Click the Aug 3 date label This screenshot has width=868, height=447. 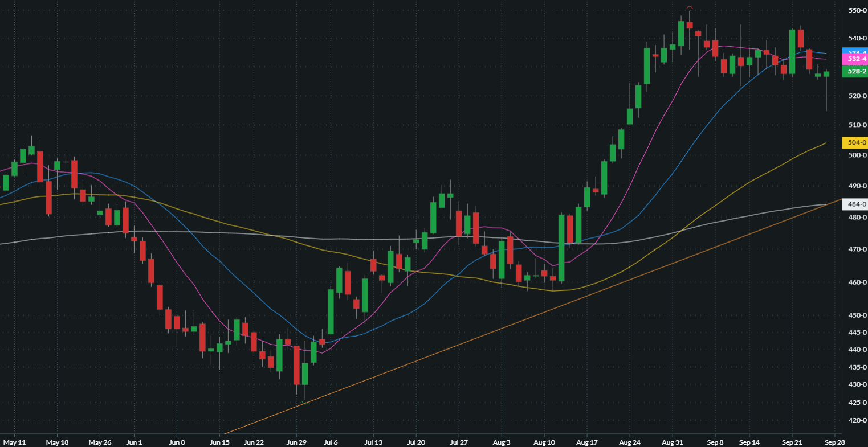pos(502,442)
